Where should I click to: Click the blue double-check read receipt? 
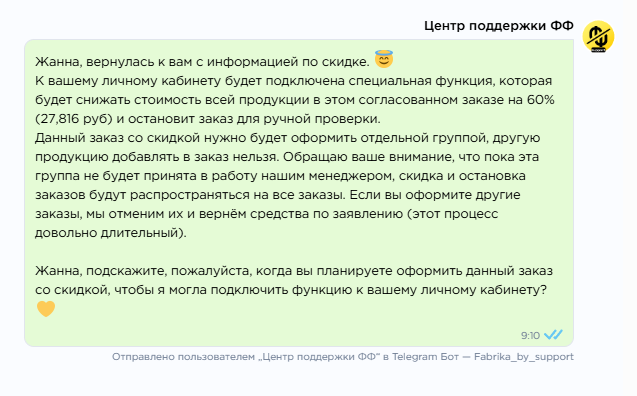point(553,335)
